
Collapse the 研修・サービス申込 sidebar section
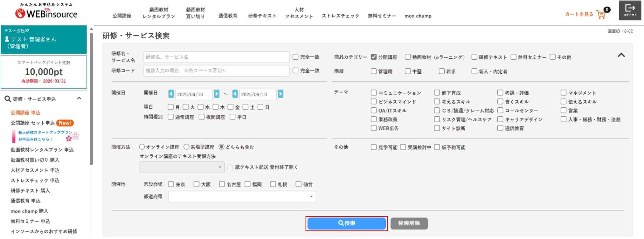click(x=79, y=99)
